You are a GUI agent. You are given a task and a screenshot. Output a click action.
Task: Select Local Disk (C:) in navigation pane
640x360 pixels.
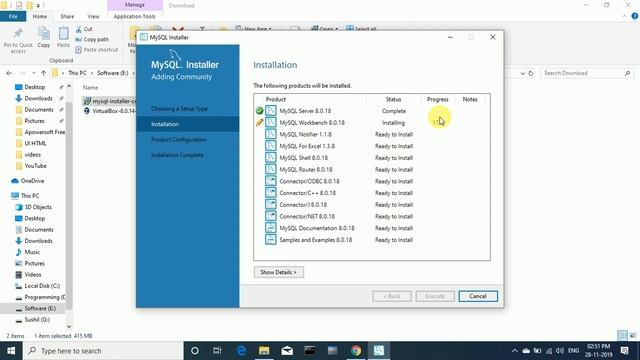pos(42,286)
